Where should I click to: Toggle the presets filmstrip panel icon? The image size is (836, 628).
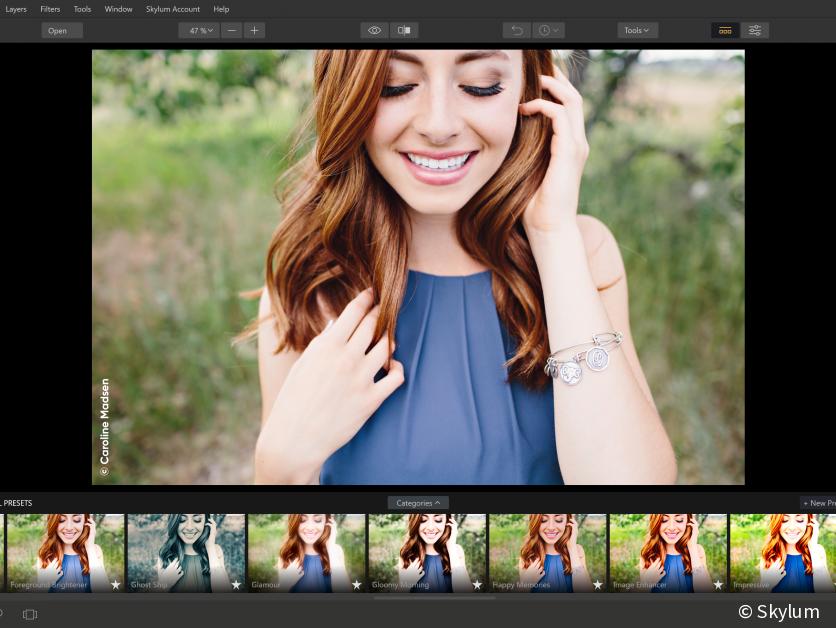[x=725, y=30]
